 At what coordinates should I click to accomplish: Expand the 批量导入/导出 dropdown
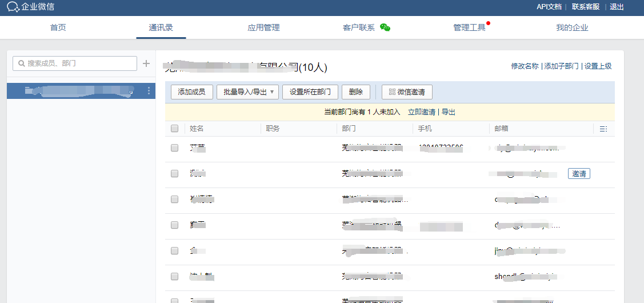pyautogui.click(x=271, y=92)
